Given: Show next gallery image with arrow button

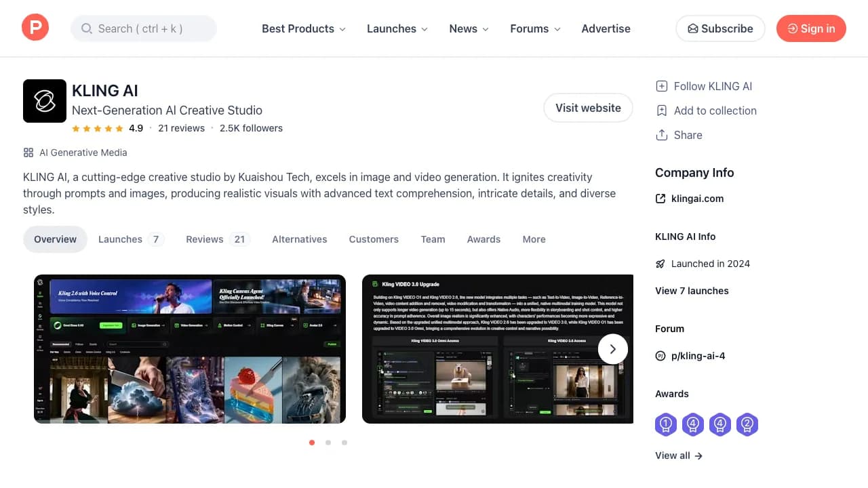Looking at the screenshot, I should [613, 349].
